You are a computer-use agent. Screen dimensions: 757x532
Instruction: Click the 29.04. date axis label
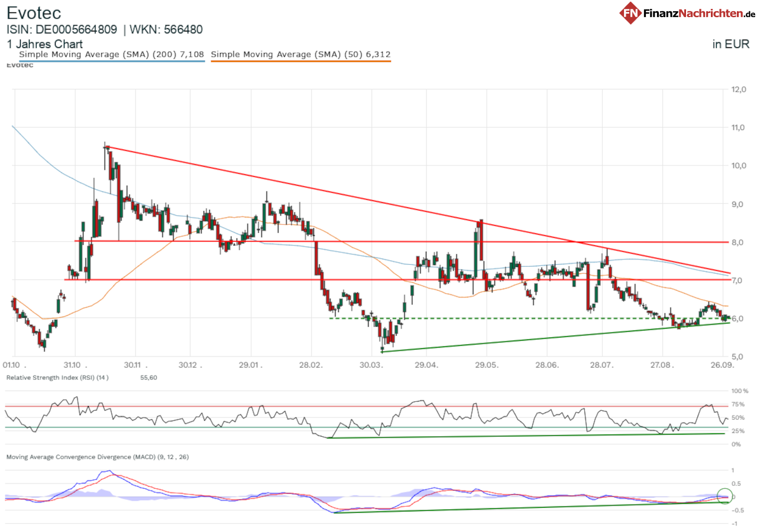(x=427, y=365)
